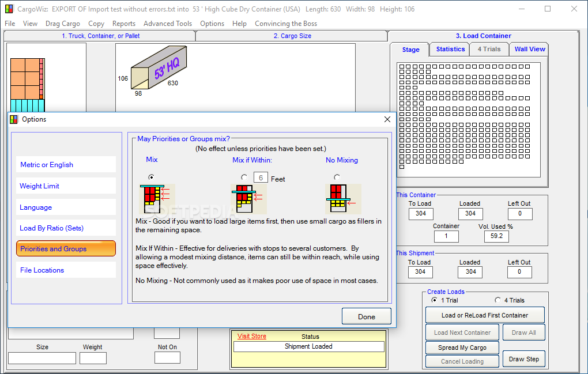The width and height of the screenshot is (588, 374).
Task: Click the Not On input field
Action: pos(167,357)
